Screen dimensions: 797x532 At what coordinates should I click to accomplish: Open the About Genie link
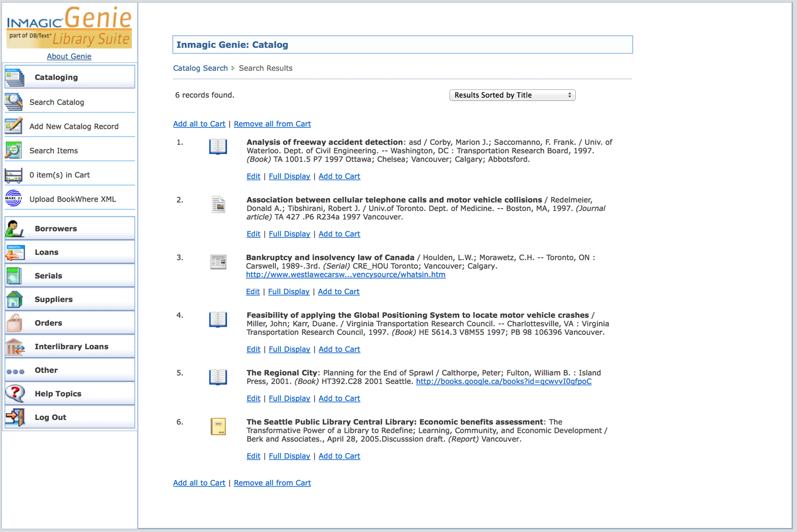click(x=69, y=56)
